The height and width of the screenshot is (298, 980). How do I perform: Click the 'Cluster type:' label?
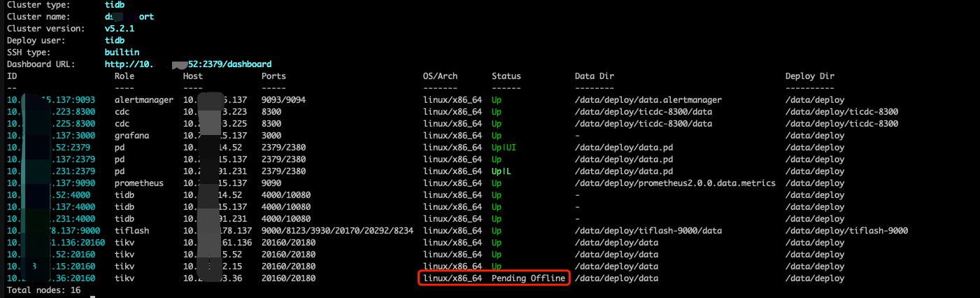point(36,4)
